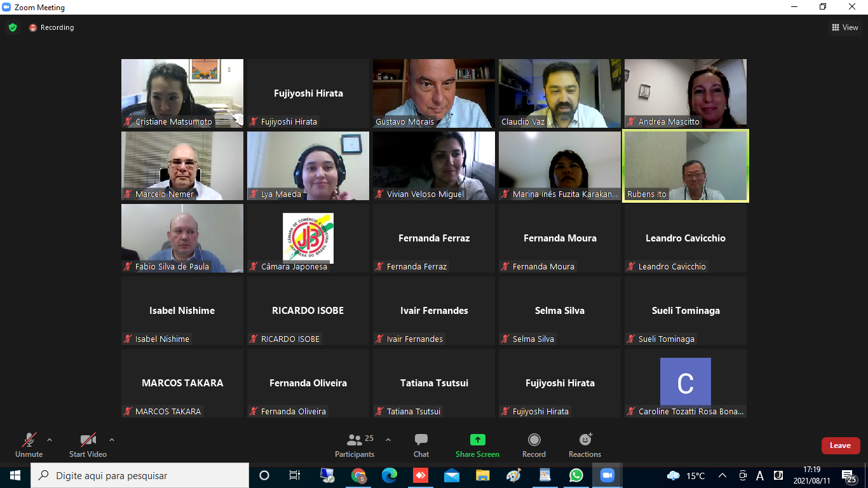Open the View layout menu

click(x=844, y=27)
